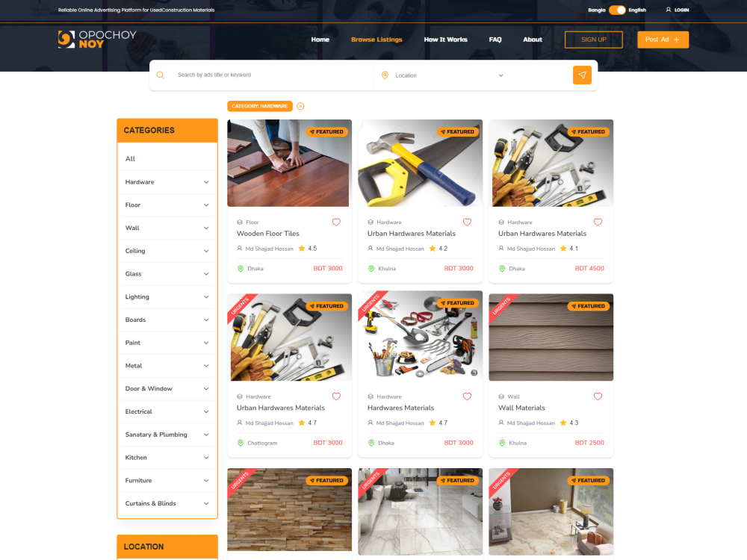The image size is (747, 560).
Task: Open the hammer and saw listing image
Action: pyautogui.click(x=420, y=163)
